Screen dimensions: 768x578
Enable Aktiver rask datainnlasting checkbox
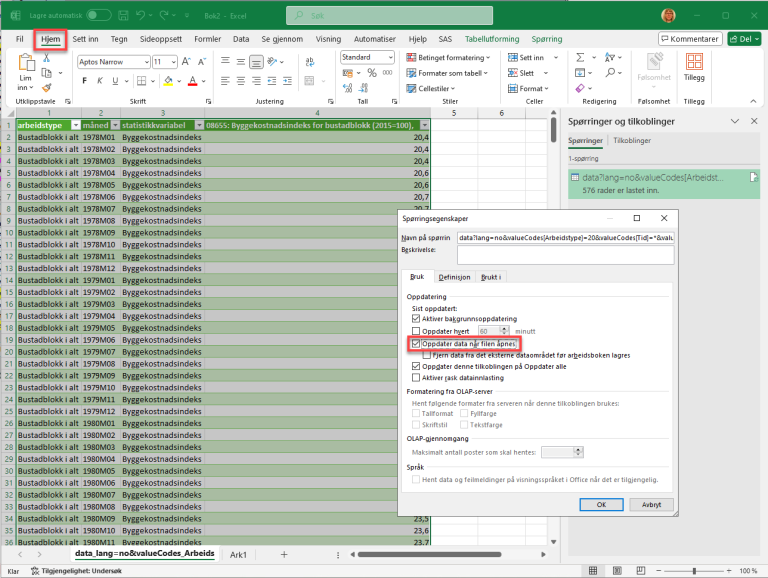pyautogui.click(x=417, y=378)
